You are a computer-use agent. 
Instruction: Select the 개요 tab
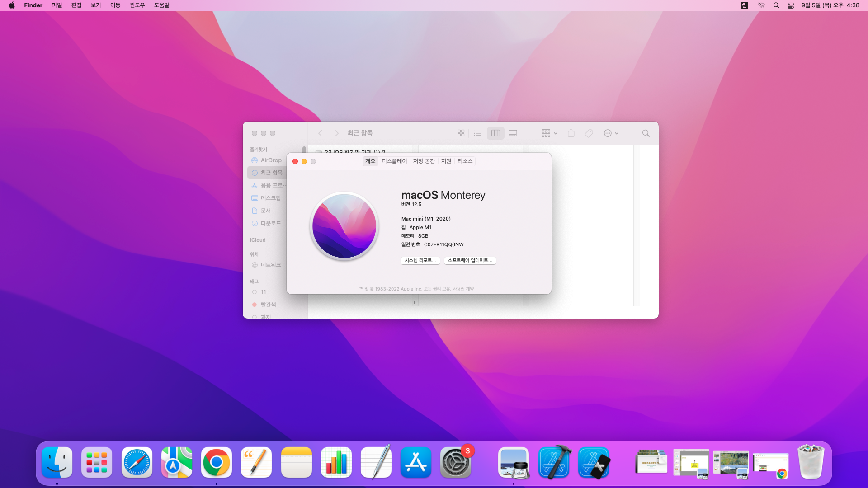click(370, 161)
